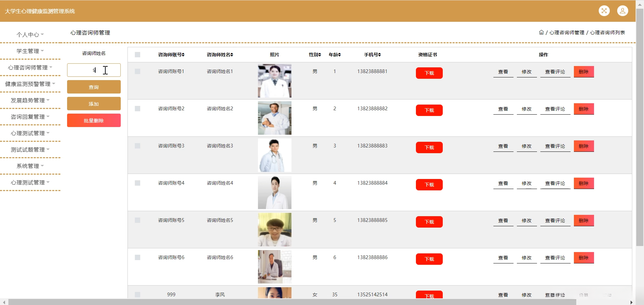The height and width of the screenshot is (305, 644).
Task: Delete the 咨询师账号2 row
Action: tap(584, 109)
